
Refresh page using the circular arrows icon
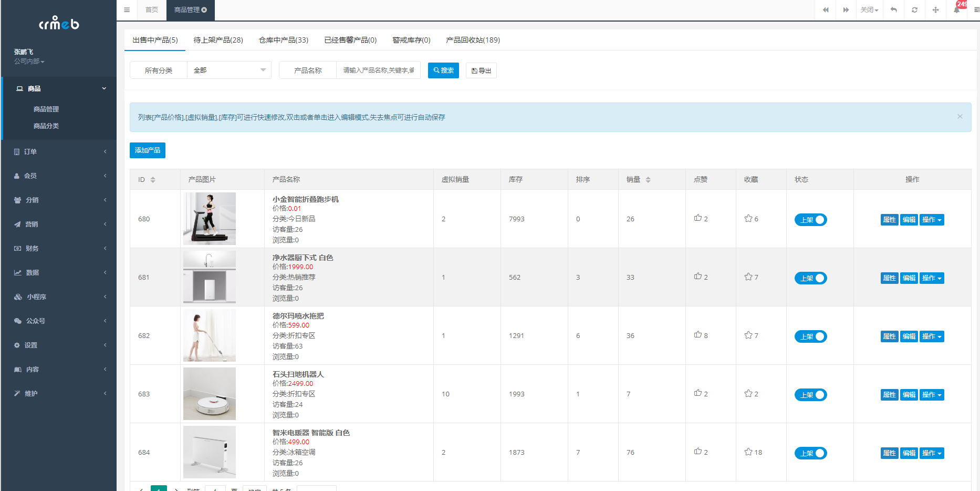(914, 10)
